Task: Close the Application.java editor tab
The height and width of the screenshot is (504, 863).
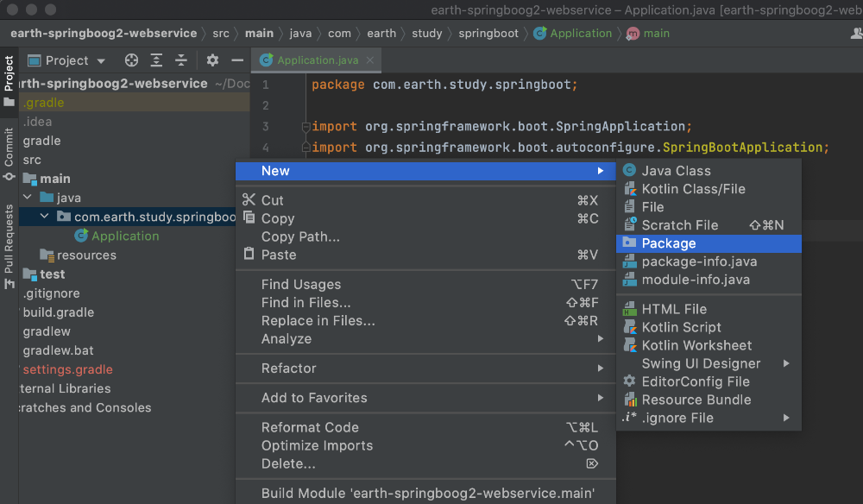Action: (x=370, y=60)
